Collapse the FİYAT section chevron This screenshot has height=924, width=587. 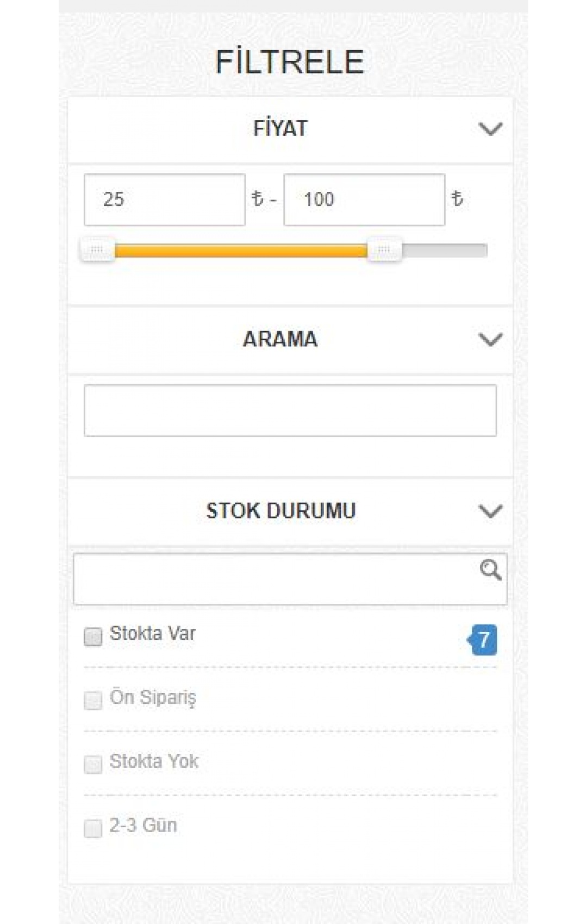coord(490,129)
